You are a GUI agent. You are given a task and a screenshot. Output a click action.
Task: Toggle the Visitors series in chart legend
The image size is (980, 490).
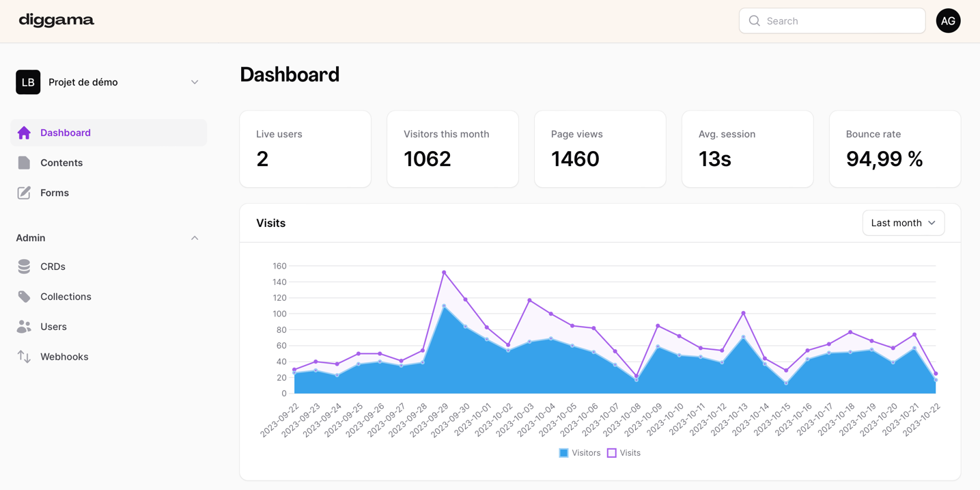579,453
